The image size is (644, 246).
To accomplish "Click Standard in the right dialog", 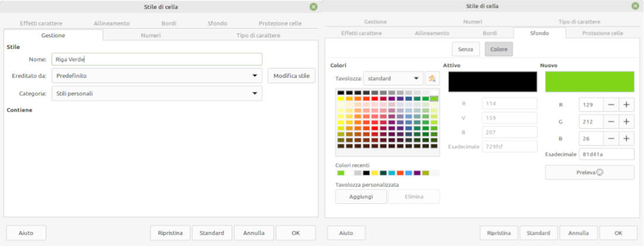I will tap(539, 233).
